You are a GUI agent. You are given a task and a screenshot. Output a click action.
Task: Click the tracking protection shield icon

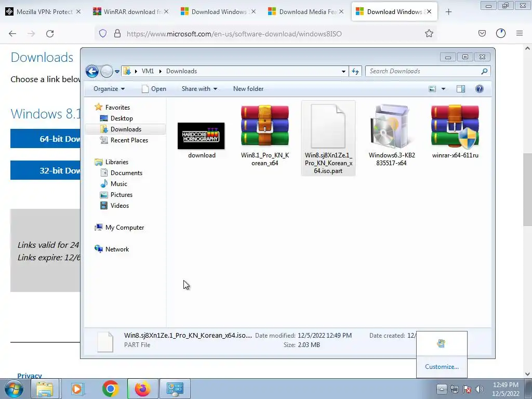click(x=103, y=34)
